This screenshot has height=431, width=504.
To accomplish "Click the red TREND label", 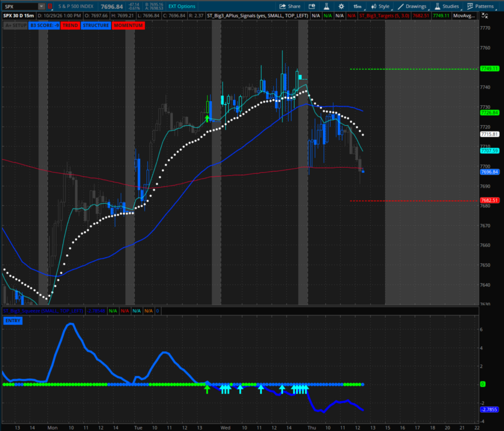I will [70, 26].
